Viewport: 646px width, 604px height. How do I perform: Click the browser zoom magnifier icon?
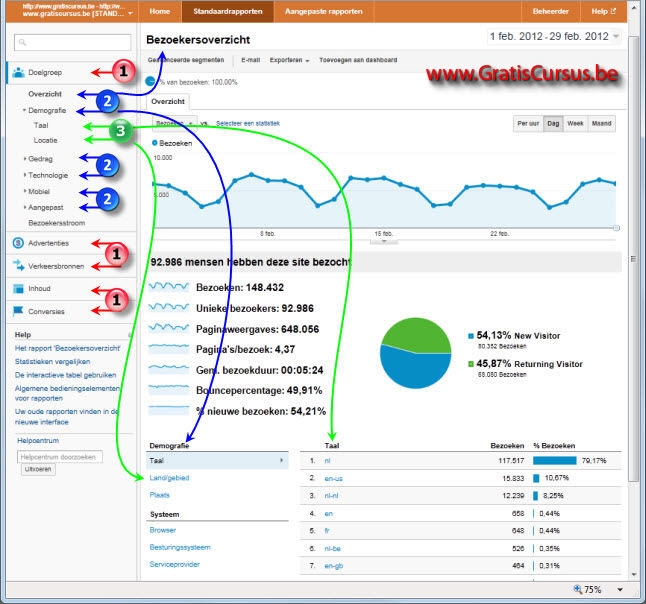coord(578,589)
